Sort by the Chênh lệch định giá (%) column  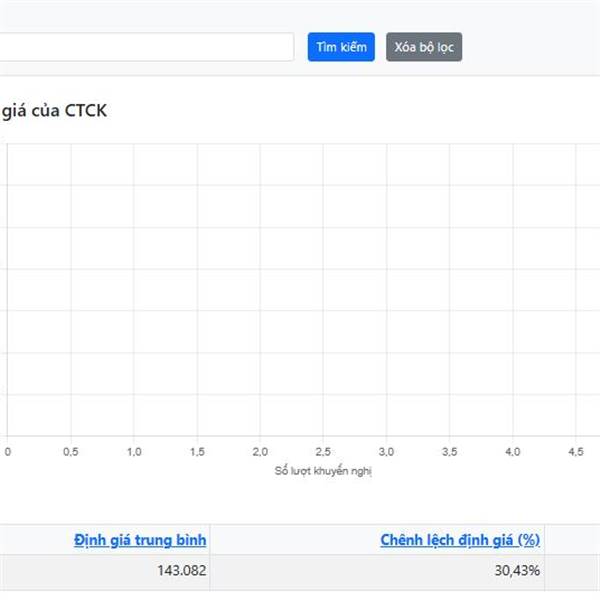click(460, 540)
